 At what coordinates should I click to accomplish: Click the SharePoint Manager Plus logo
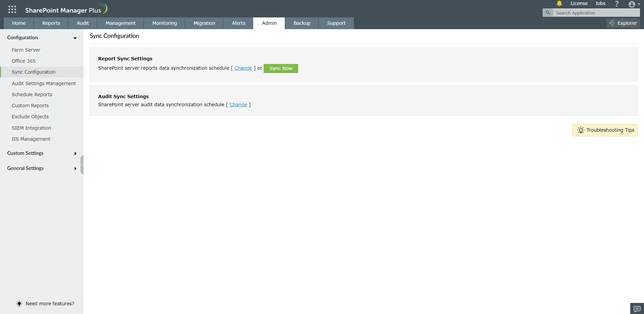click(66, 9)
